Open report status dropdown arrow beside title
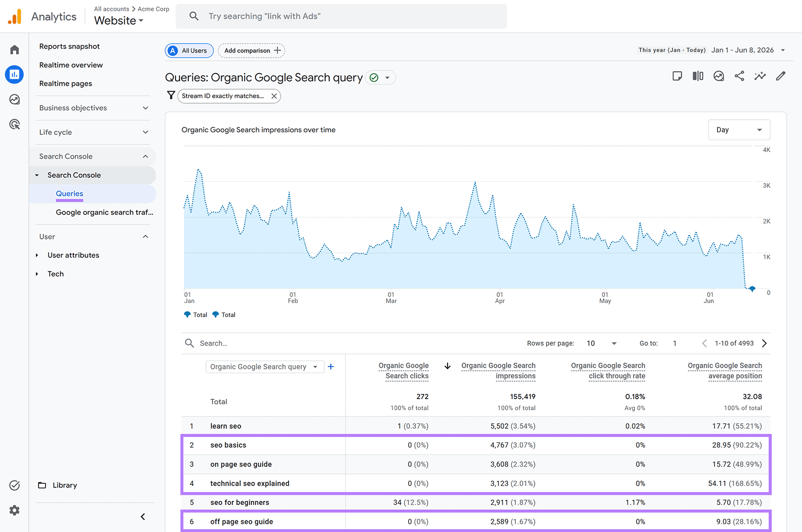This screenshot has width=802, height=532. [x=387, y=78]
